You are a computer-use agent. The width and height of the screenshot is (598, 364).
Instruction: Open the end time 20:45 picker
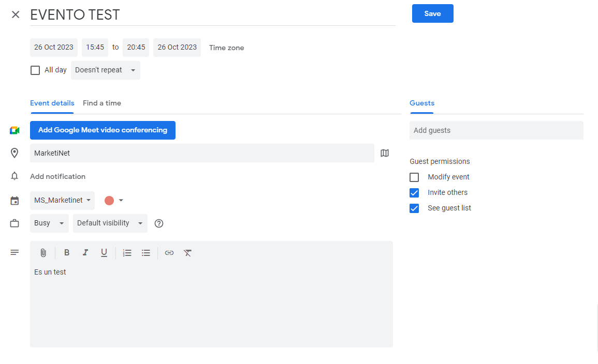pos(136,47)
